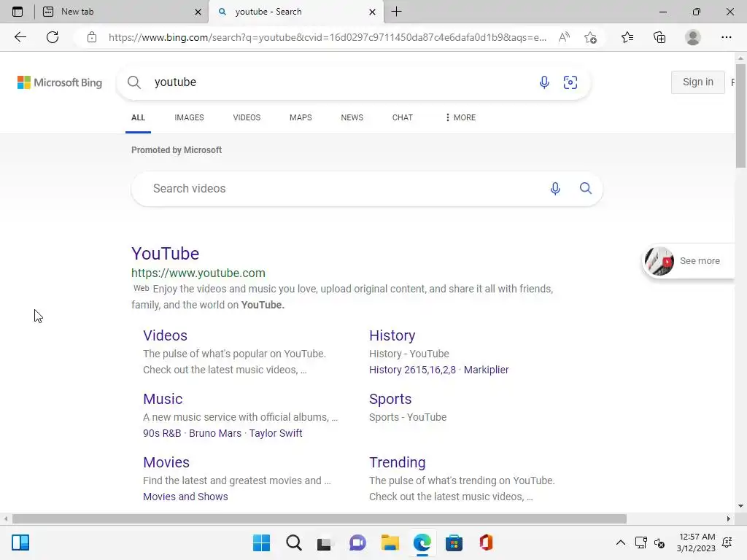The width and height of the screenshot is (747, 560).
Task: Switch to IMAGES results
Action: (189, 117)
